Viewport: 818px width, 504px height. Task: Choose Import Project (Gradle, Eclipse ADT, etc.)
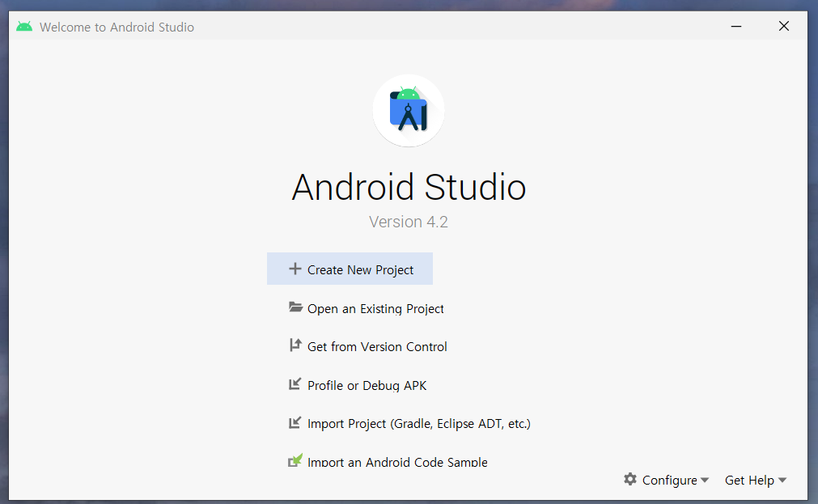pyautogui.click(x=409, y=423)
